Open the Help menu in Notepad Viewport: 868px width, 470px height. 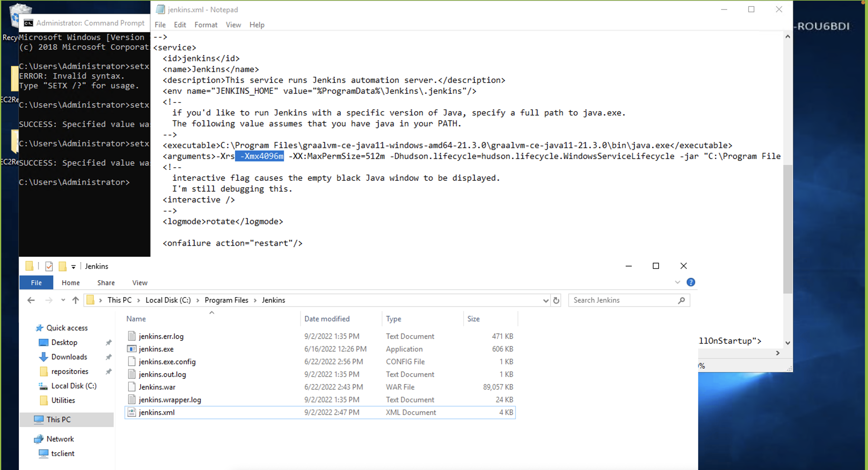coord(257,25)
